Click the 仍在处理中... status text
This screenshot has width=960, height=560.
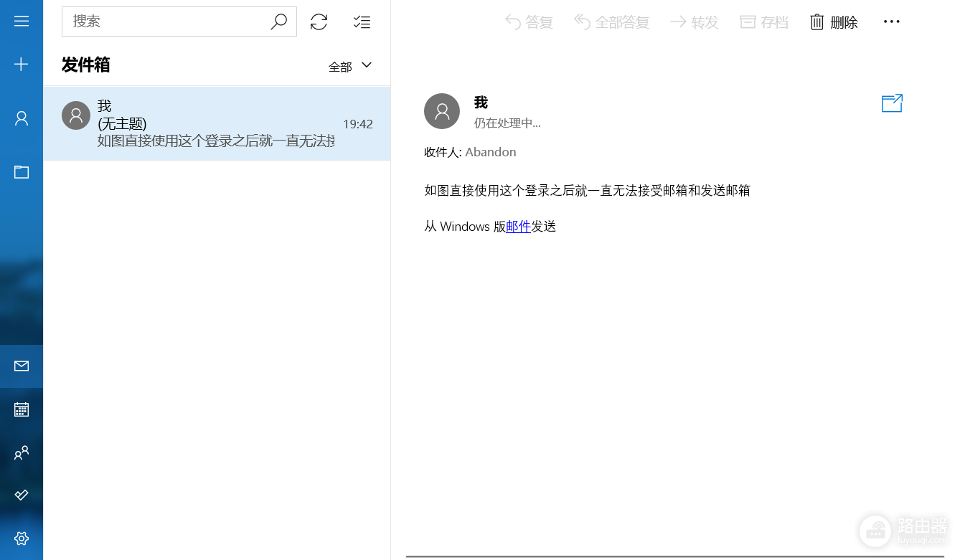(x=507, y=123)
